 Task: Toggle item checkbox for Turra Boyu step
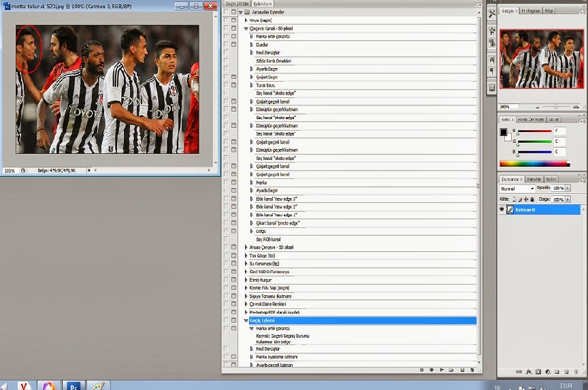point(226,85)
